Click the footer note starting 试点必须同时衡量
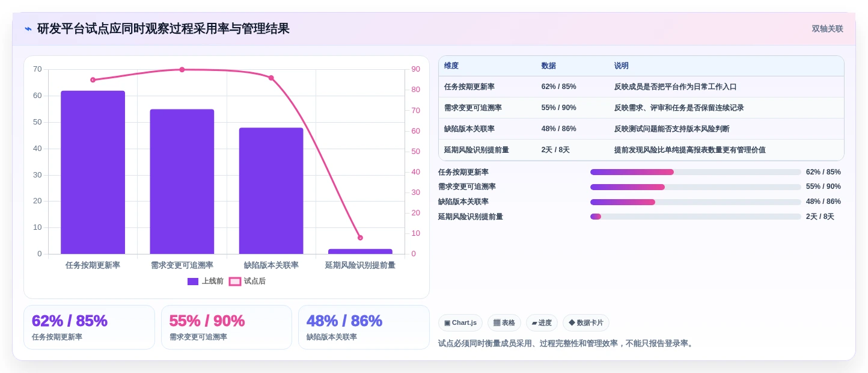868x373 pixels. [x=566, y=344]
